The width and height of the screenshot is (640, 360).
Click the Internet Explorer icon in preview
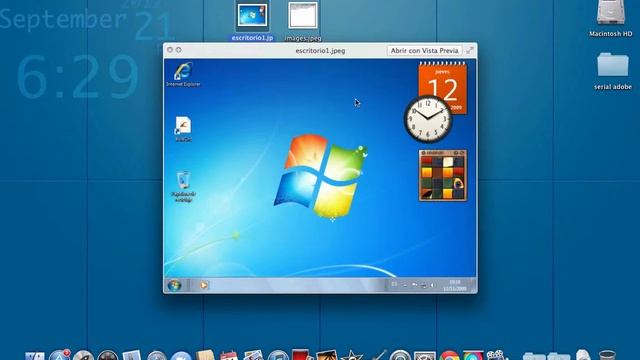[183, 72]
